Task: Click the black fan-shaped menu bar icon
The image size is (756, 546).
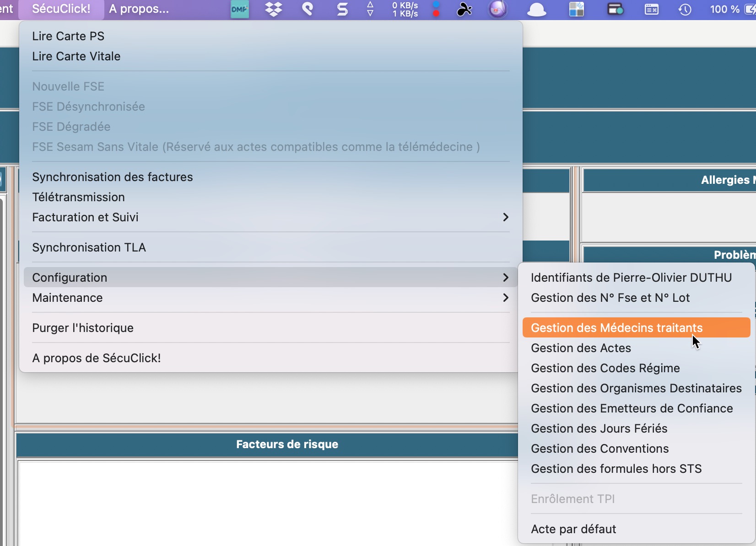Action: 464,9
